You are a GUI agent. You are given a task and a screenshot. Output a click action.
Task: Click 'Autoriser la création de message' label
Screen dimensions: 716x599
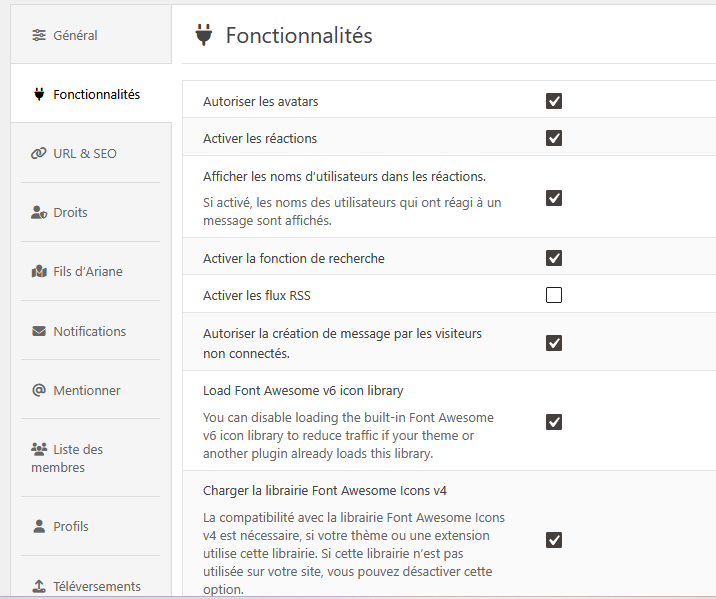coord(342,343)
